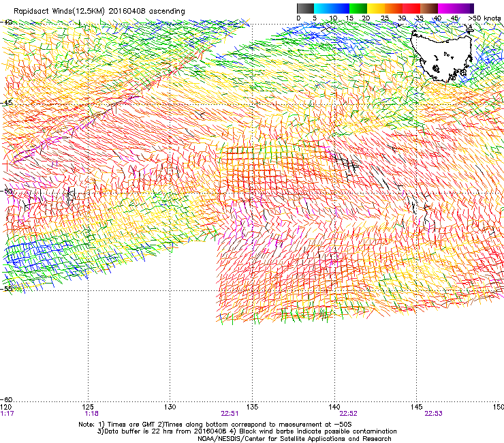Click the -45 latitude label

6,103
